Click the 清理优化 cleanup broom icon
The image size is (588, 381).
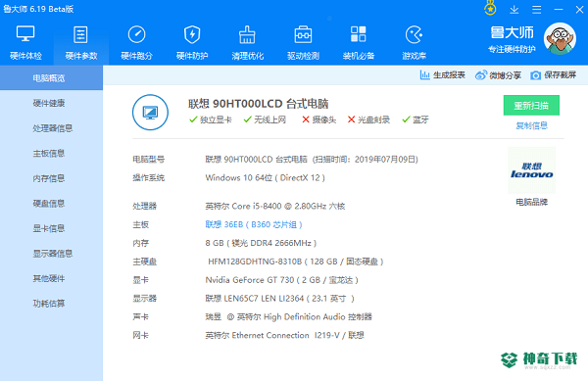pos(248,34)
